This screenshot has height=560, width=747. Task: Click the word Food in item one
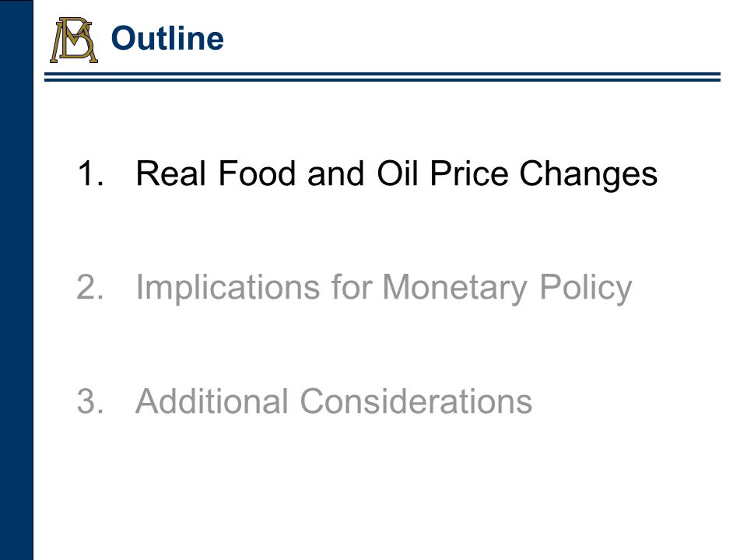coord(256,173)
